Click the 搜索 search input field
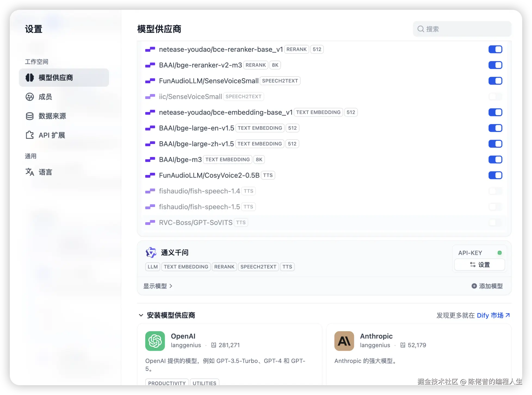532x395 pixels. click(x=462, y=29)
